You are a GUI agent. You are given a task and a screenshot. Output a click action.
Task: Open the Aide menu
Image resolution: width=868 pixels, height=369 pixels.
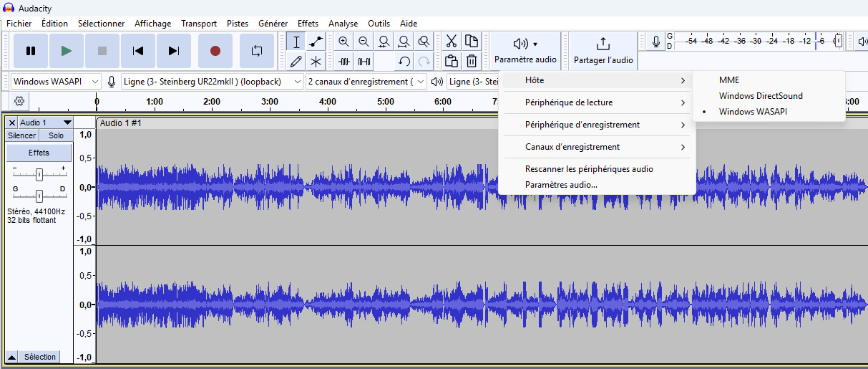[x=409, y=24]
